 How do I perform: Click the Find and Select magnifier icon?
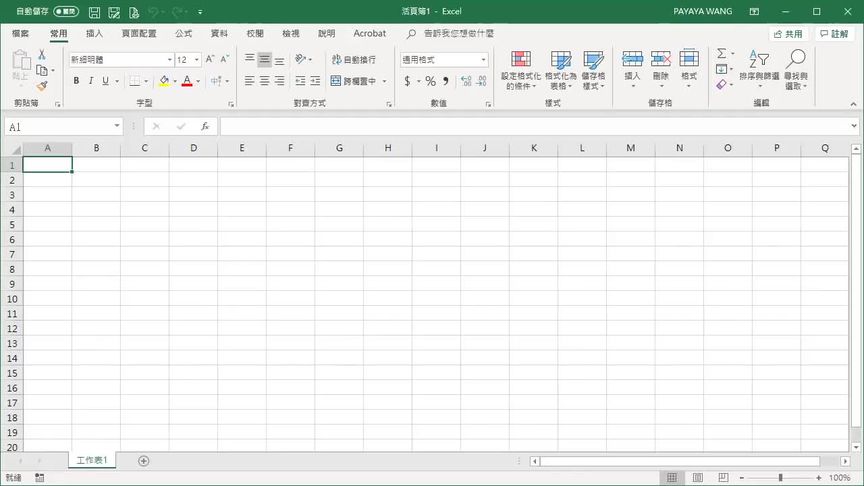(x=796, y=58)
